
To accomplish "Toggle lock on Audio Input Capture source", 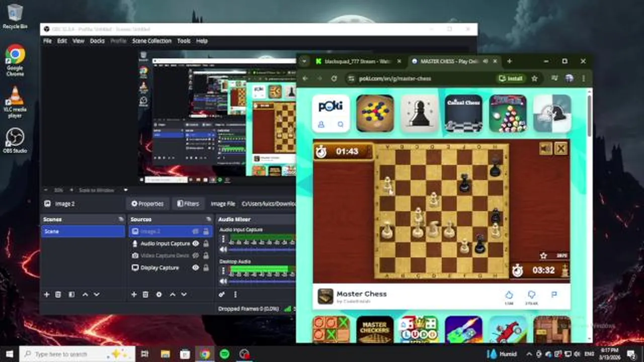I will 206,243.
